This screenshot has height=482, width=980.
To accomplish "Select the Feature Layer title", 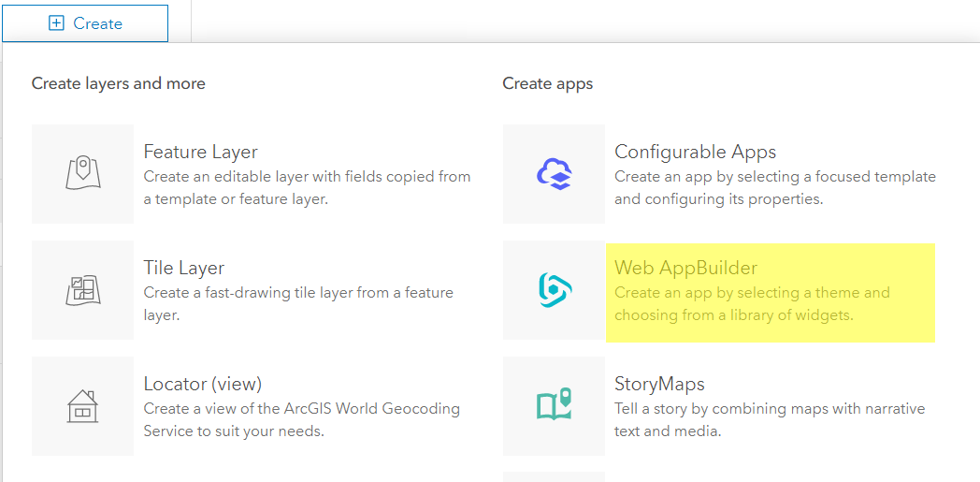I will 201,152.
